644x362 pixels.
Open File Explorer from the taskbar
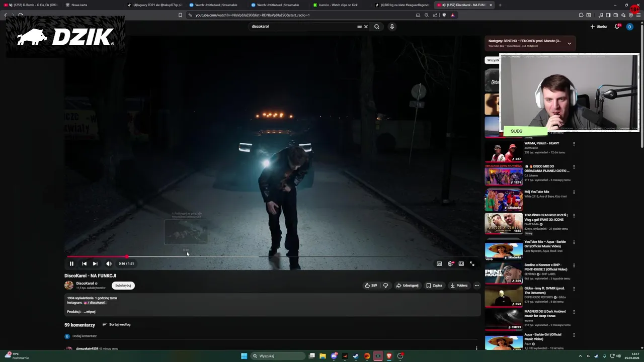[323, 356]
